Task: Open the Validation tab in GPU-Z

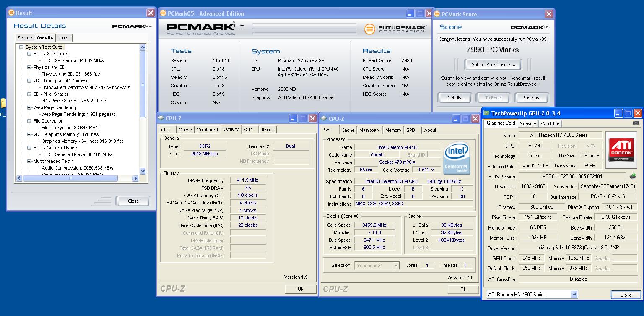Action: coord(550,124)
